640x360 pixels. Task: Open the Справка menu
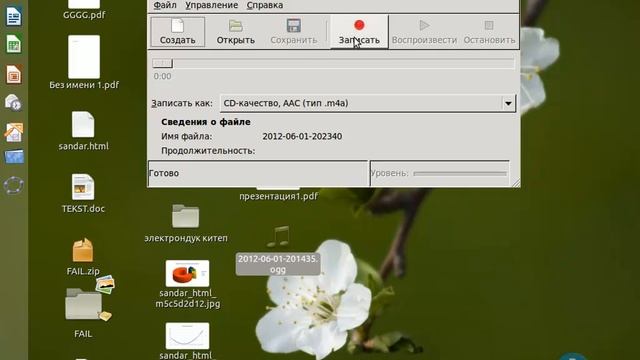264,5
